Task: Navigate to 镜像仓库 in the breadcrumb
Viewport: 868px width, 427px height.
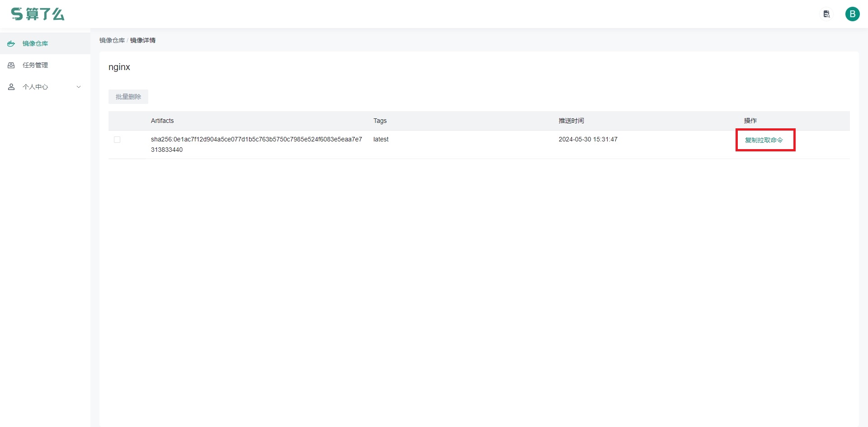Action: (112, 40)
